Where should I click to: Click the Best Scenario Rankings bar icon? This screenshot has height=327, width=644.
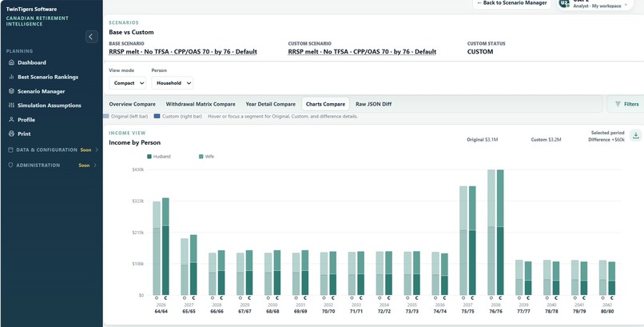[x=11, y=77]
